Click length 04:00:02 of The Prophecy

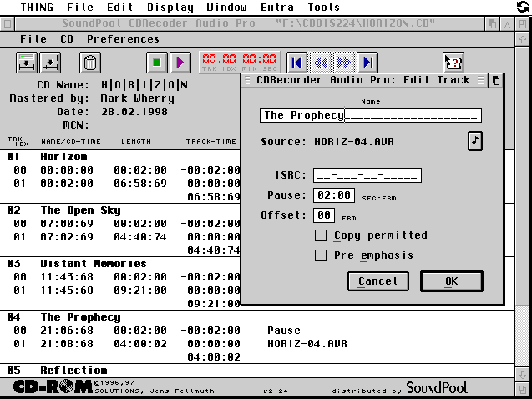click(x=140, y=344)
